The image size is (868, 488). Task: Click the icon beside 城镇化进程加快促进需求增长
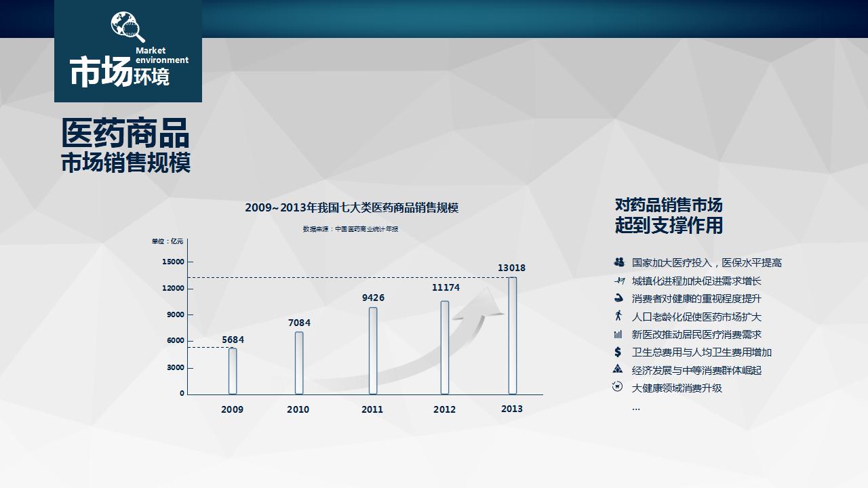tap(618, 281)
